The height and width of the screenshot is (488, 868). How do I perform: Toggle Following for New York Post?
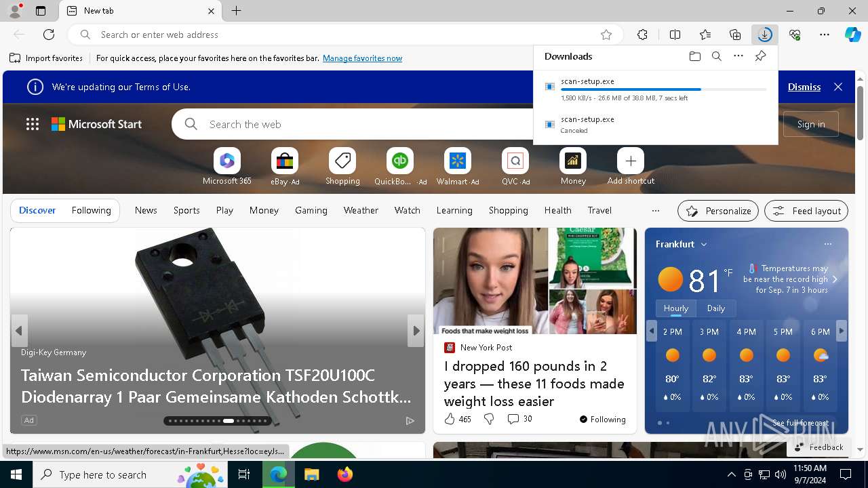tap(602, 420)
